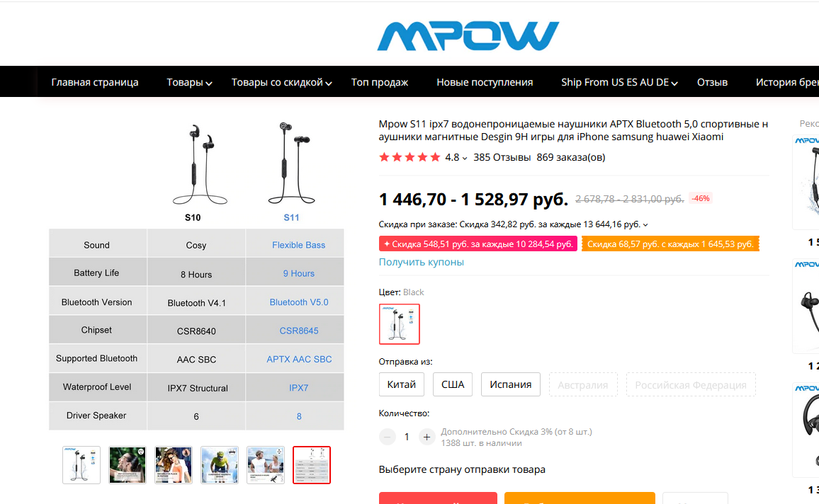Expand the Товары со скидкой menu
Viewport: 819px width, 504px height.
pyautogui.click(x=281, y=82)
